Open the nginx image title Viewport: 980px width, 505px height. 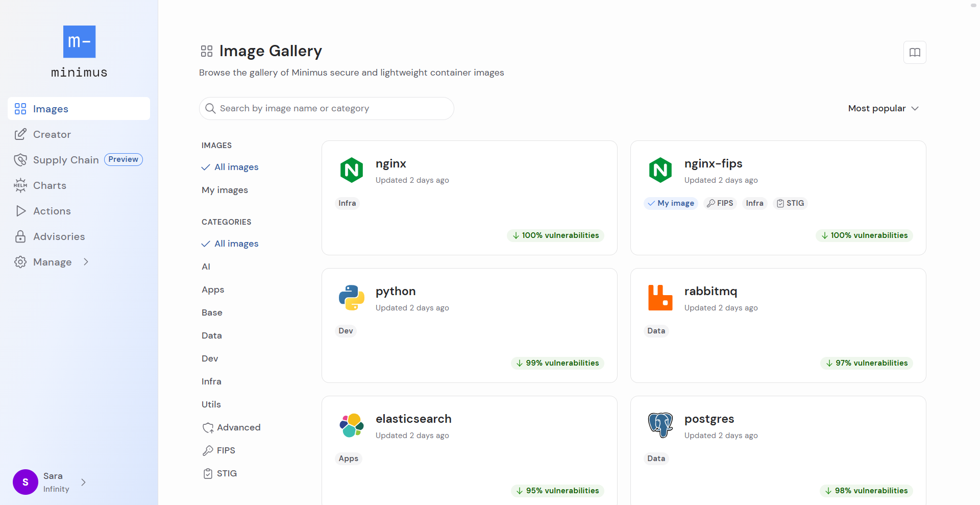tap(391, 163)
